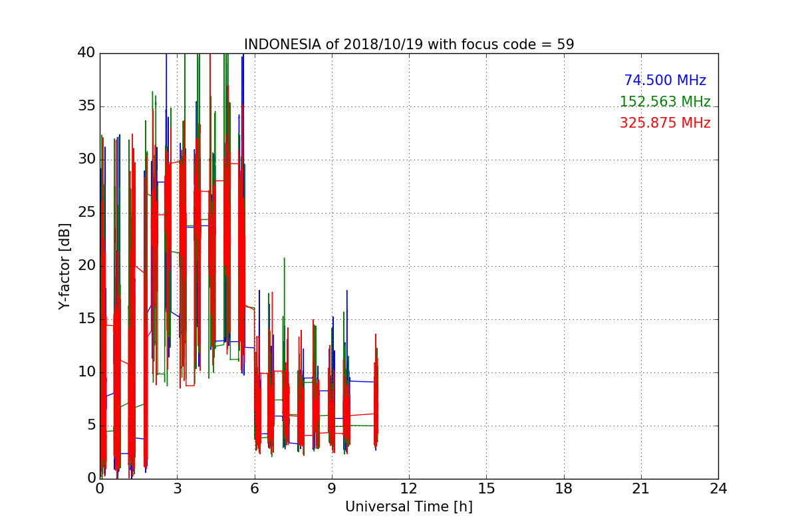
Task: Click the x-axis tick label 18
Action: (564, 488)
